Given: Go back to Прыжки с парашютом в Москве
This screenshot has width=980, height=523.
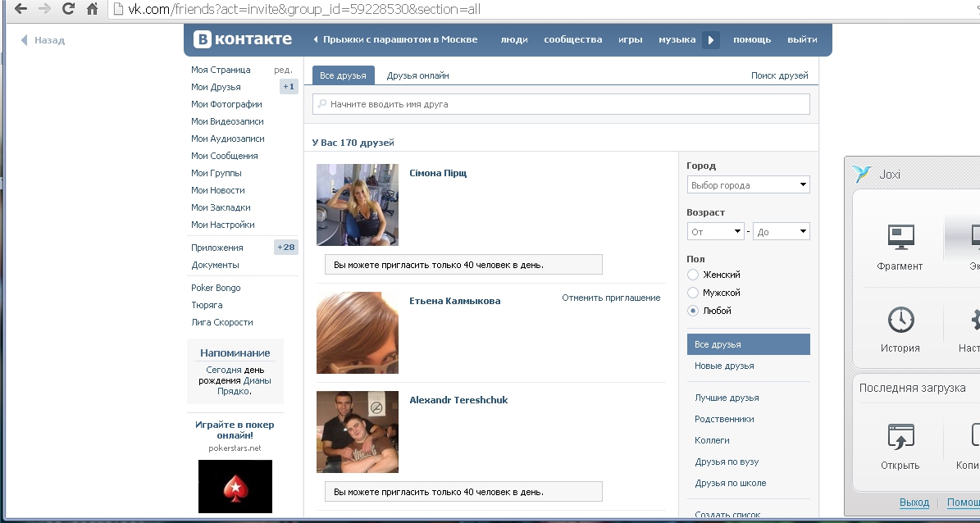Looking at the screenshot, I should [395, 39].
